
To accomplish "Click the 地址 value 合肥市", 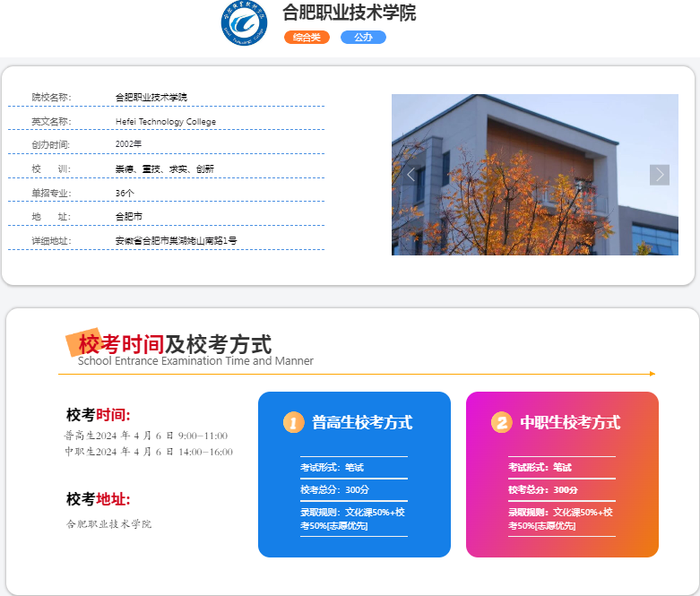I will click(128, 217).
